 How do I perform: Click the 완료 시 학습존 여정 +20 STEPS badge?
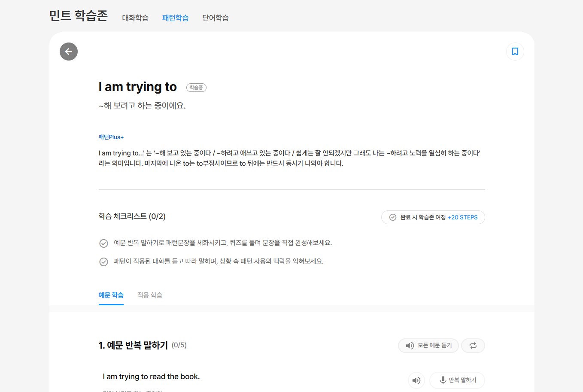(433, 217)
